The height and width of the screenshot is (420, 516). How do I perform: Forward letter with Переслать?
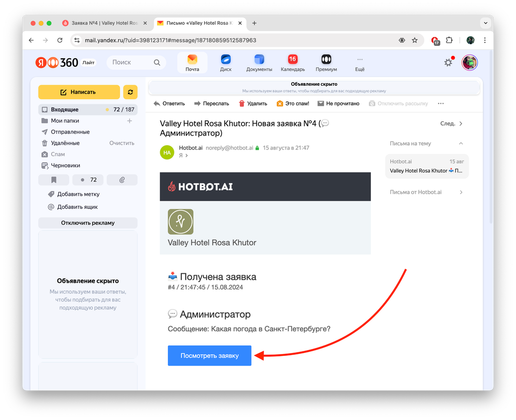tap(211, 103)
